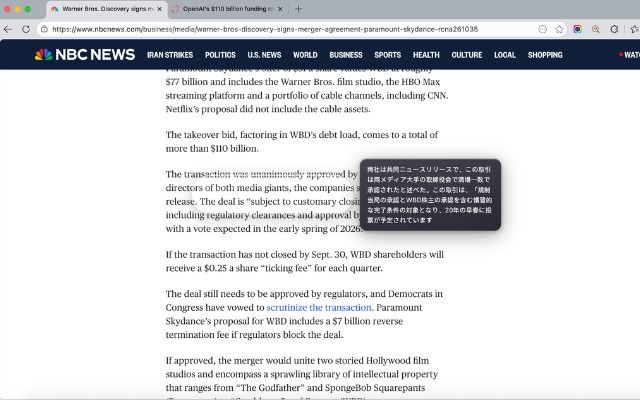
Task: Close the OpenAI's $110 billion funding tab
Action: (x=280, y=9)
